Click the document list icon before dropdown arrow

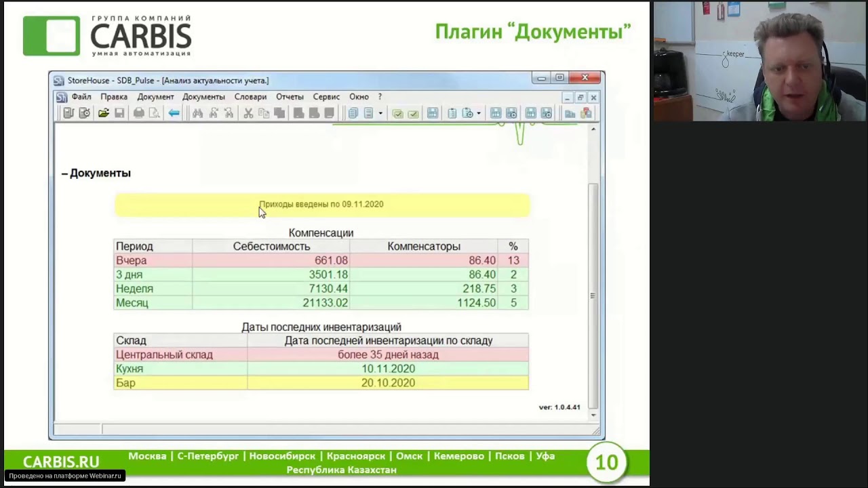click(x=368, y=113)
